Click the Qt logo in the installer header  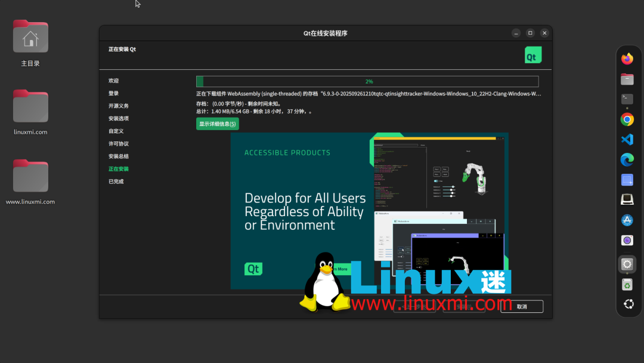tap(532, 54)
